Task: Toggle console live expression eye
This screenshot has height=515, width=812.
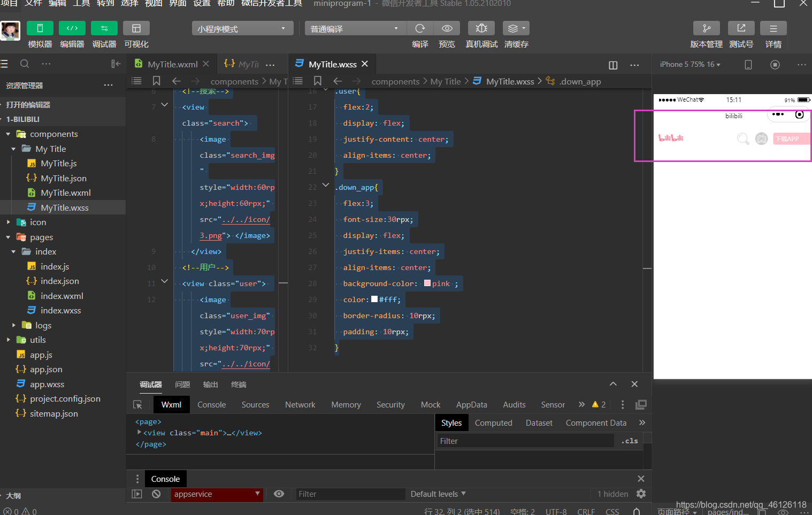Action: pos(279,494)
